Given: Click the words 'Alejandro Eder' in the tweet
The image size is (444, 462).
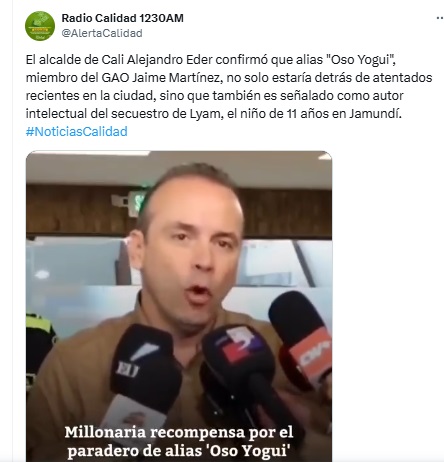Looking at the screenshot, I should pyautogui.click(x=170, y=60).
